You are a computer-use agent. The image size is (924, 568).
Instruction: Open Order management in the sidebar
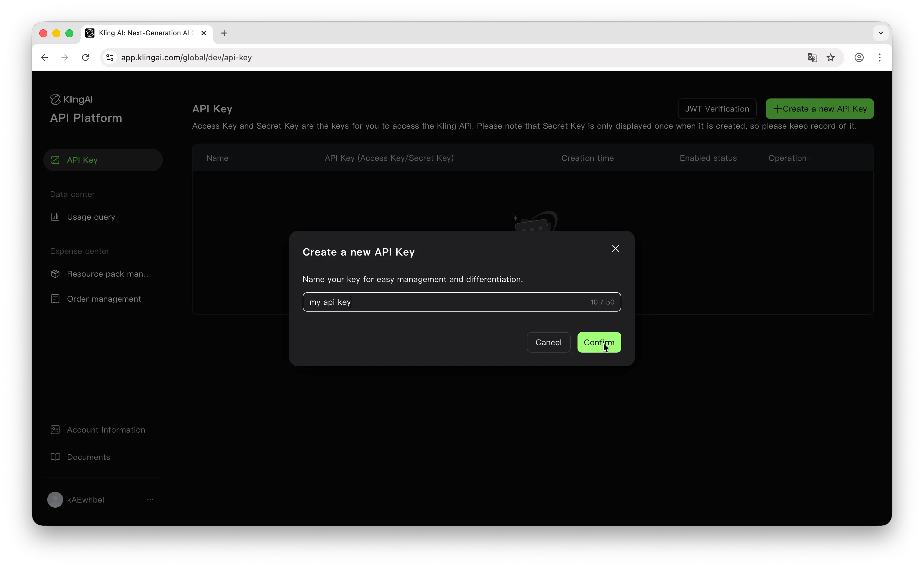click(x=104, y=299)
